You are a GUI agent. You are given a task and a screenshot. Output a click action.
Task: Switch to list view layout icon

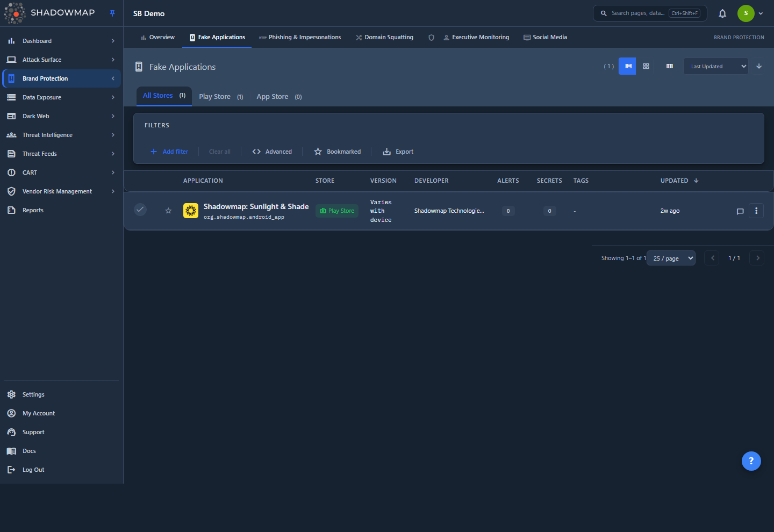click(x=627, y=66)
